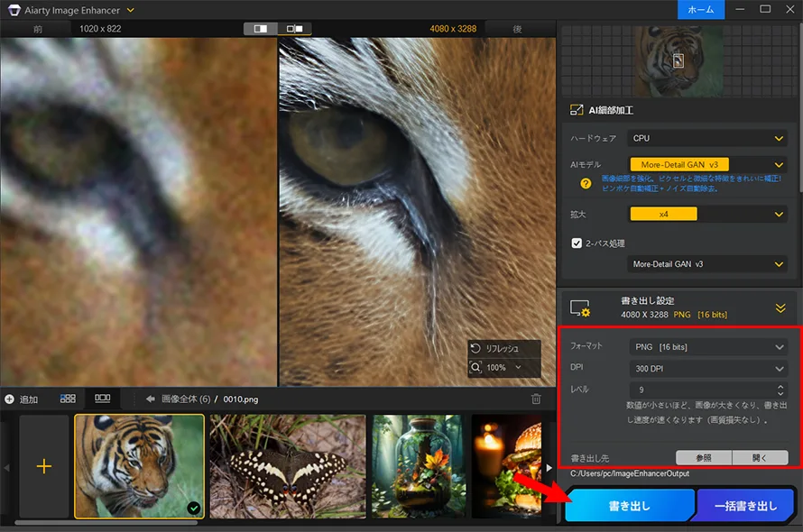Viewport: 803px width, 532px height.
Task: Switch to single split preview mode
Action: [x=261, y=29]
